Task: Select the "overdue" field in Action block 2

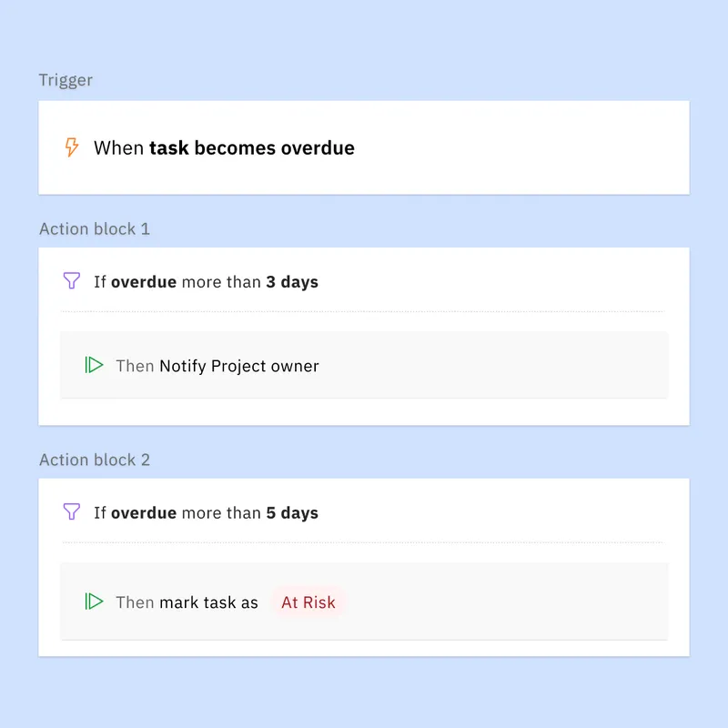Action: coord(144,513)
